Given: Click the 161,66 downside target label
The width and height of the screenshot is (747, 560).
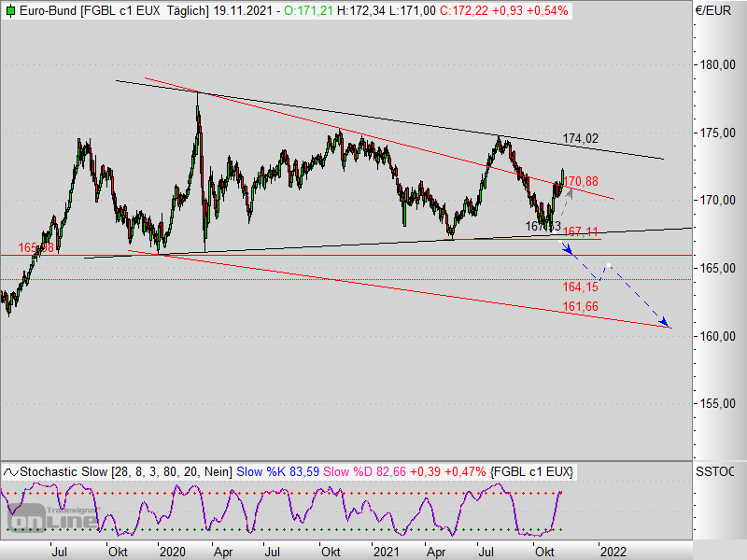Looking at the screenshot, I should (582, 304).
